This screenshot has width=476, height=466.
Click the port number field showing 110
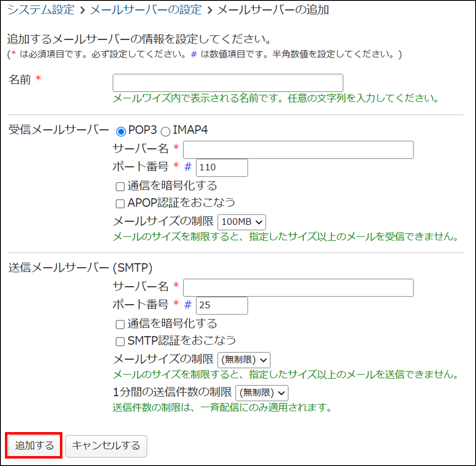221,167
